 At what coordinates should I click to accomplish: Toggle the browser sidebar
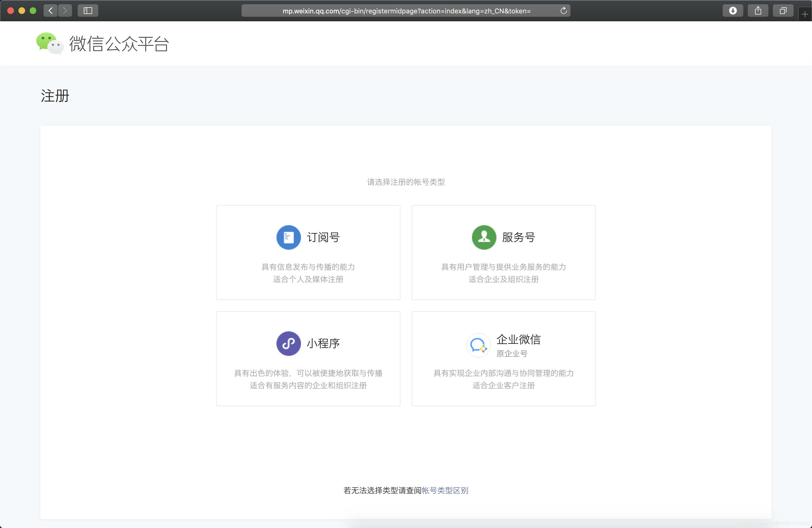point(88,10)
